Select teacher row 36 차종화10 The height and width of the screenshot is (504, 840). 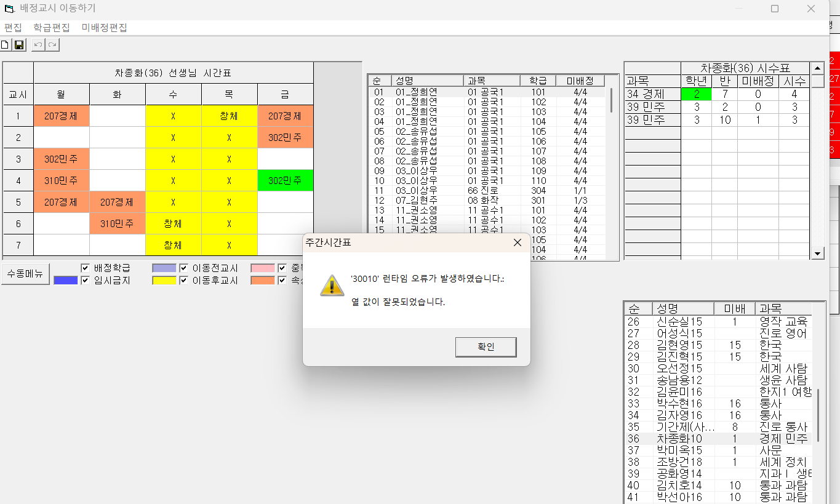718,438
